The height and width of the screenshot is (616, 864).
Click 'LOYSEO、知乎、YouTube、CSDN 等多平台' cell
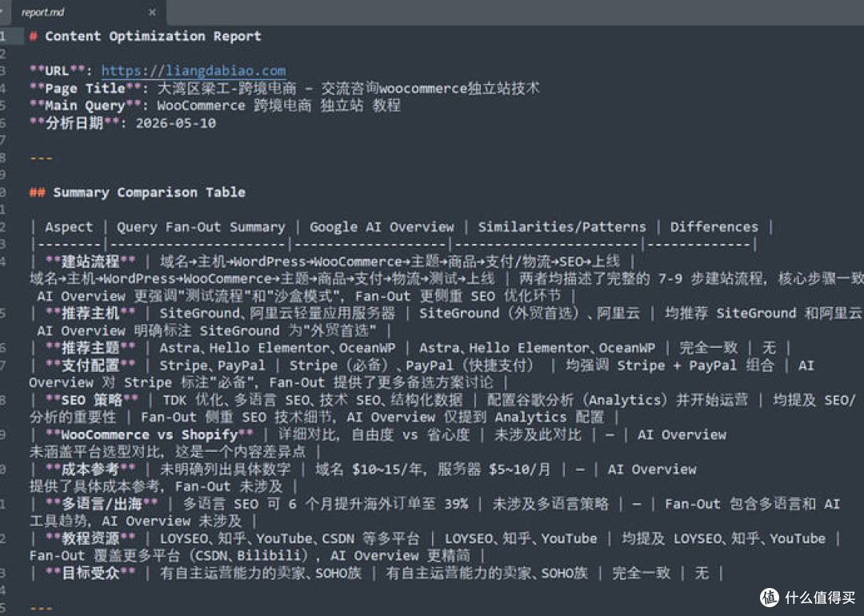click(x=290, y=538)
